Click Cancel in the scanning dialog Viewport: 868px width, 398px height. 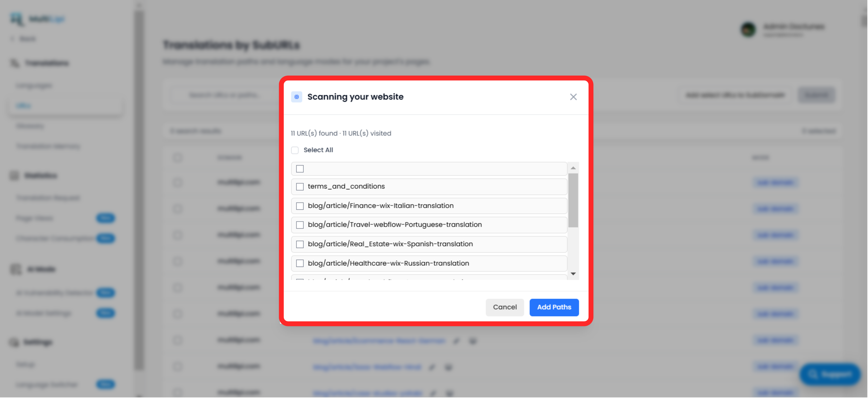coord(505,307)
